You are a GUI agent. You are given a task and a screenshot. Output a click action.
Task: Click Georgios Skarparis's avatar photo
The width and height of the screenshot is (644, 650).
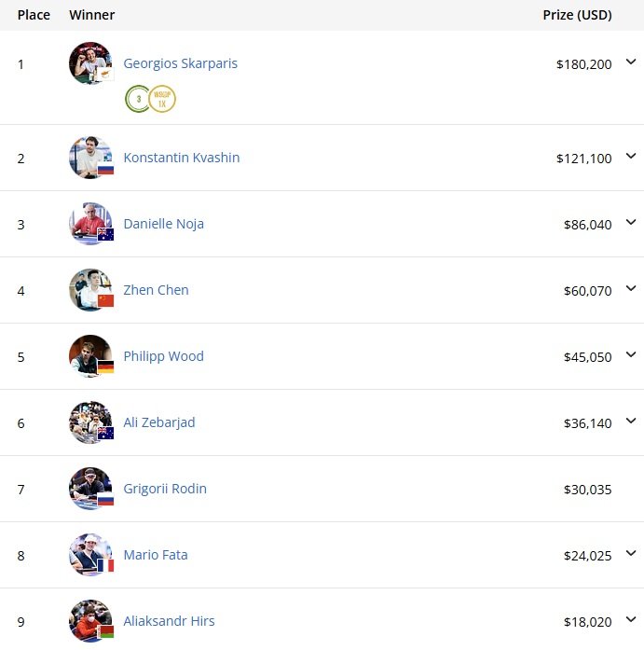90,63
